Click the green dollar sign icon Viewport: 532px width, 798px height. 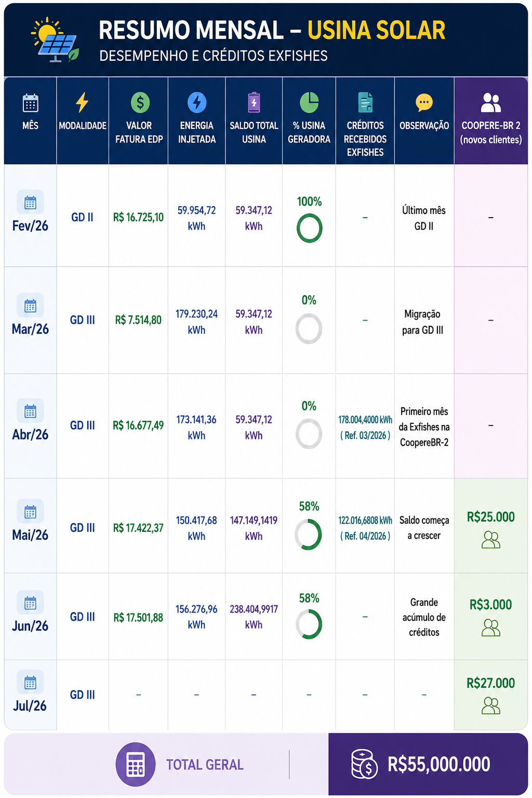[x=140, y=102]
